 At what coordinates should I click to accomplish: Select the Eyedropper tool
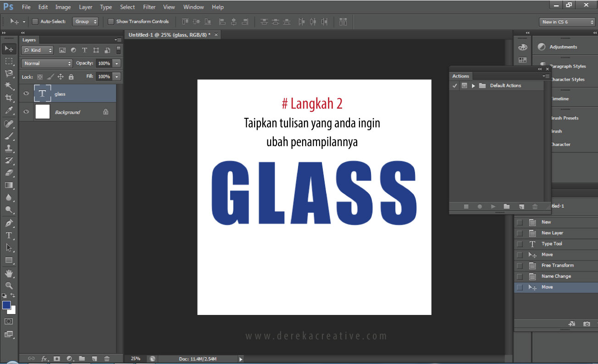9,110
